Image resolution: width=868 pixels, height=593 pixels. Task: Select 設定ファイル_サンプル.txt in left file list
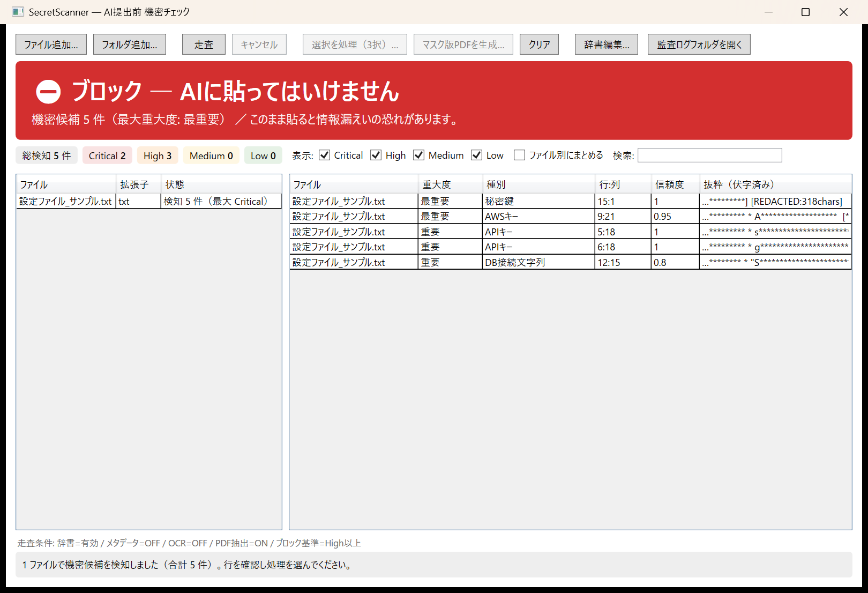point(65,202)
